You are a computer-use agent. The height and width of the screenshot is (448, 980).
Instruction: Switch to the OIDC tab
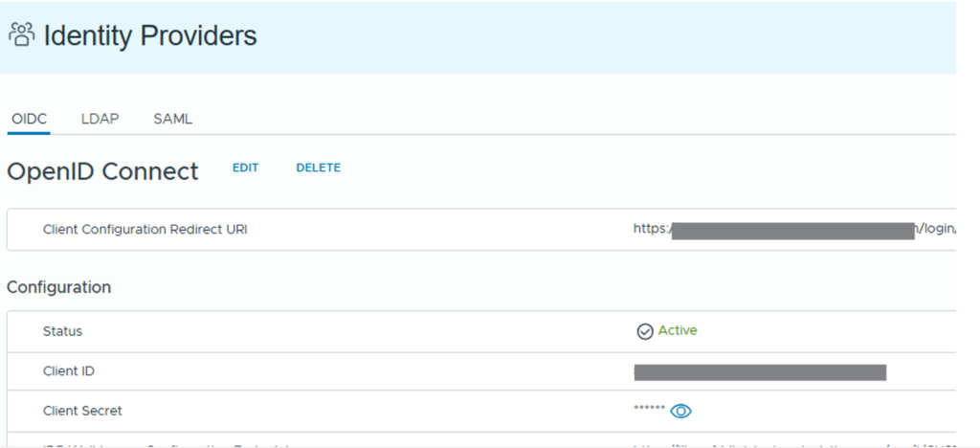pyautogui.click(x=29, y=120)
